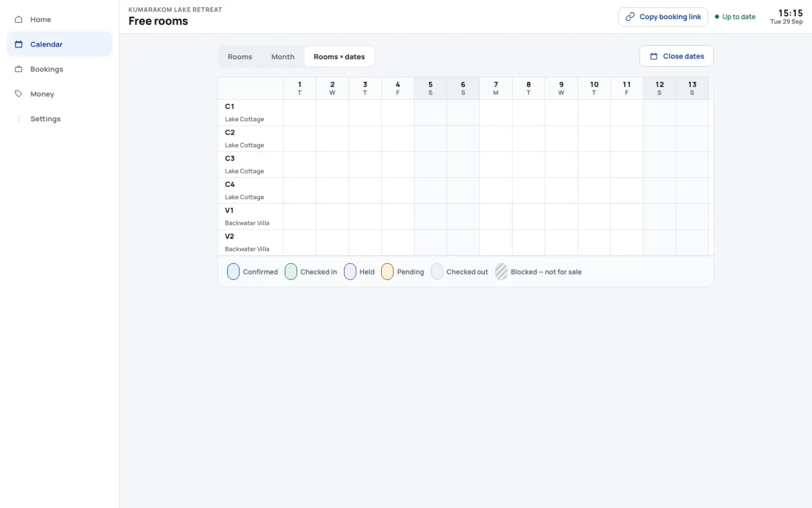812x508 pixels.
Task: Click the Close dates button label
Action: point(683,56)
